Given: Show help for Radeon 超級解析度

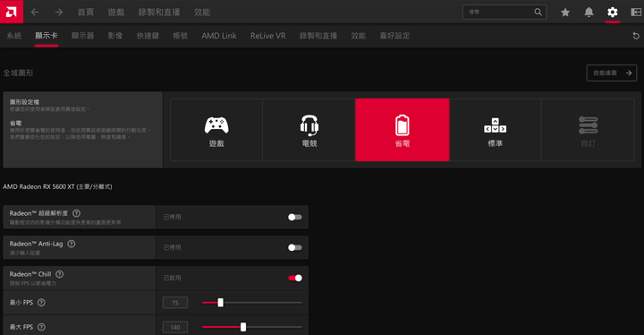Looking at the screenshot, I should [76, 213].
